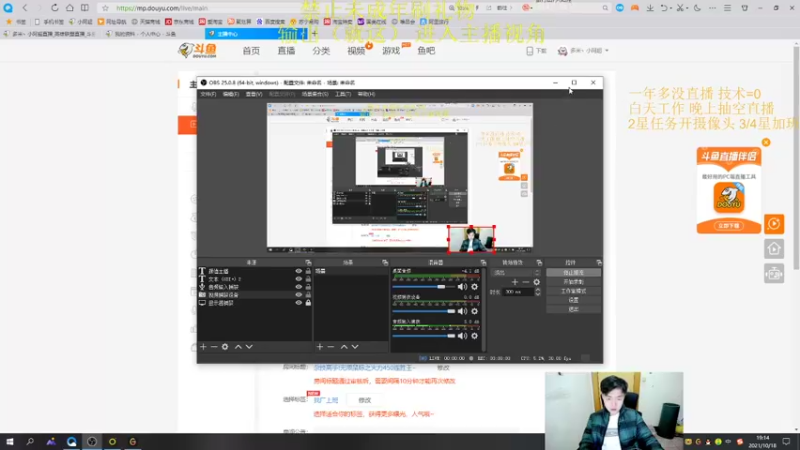
Task: Enable 工作室模式 in OBS controls
Action: pos(573,291)
